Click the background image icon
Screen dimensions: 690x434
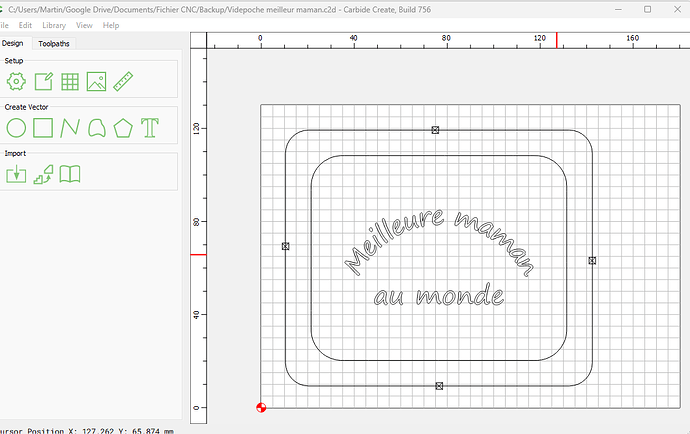96,81
